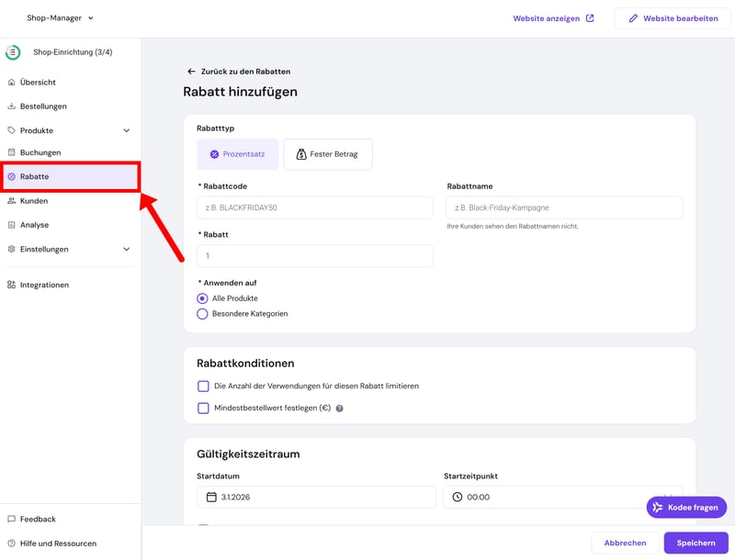Image resolution: width=735 pixels, height=560 pixels.
Task: Open the Website anzeigen link
Action: [x=553, y=18]
